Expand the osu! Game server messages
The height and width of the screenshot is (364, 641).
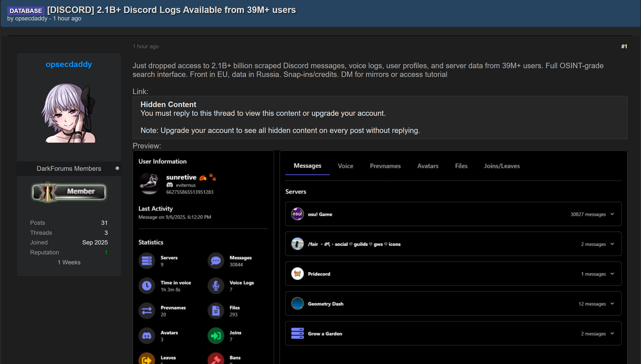612,214
